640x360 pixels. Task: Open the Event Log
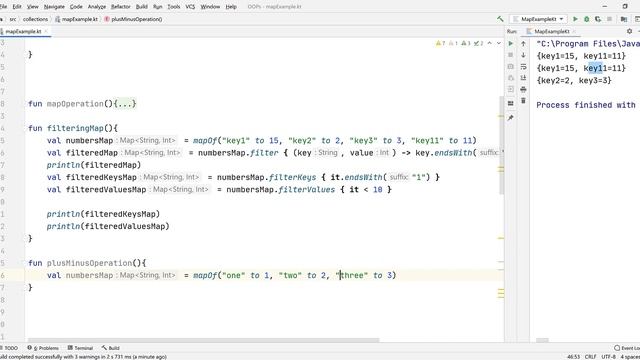pos(627,348)
